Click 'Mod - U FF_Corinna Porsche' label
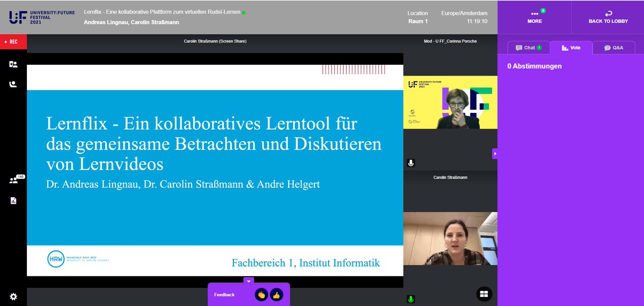The width and height of the screenshot is (644, 306). click(450, 41)
